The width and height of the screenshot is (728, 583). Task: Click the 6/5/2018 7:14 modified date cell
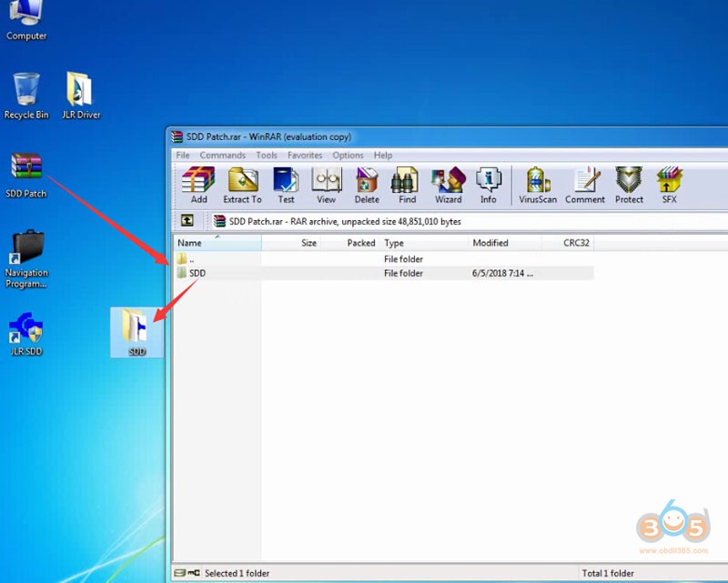(502, 273)
